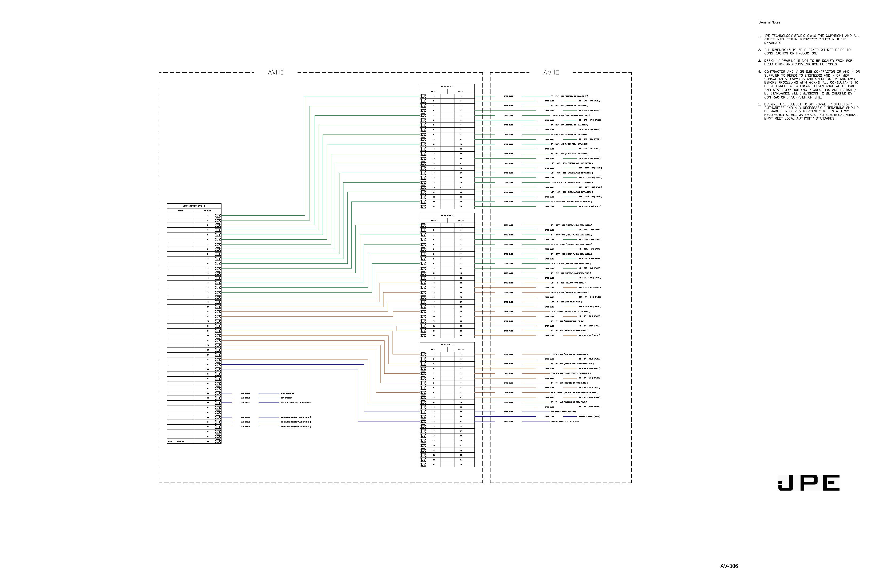The width and height of the screenshot is (883, 588).
Task: Click FF-TP-004 Master Bedroom Touch Panel label
Action: [570, 373]
